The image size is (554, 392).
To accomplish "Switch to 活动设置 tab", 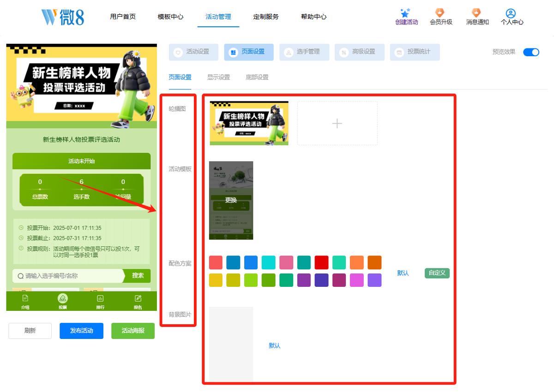I will (x=193, y=52).
